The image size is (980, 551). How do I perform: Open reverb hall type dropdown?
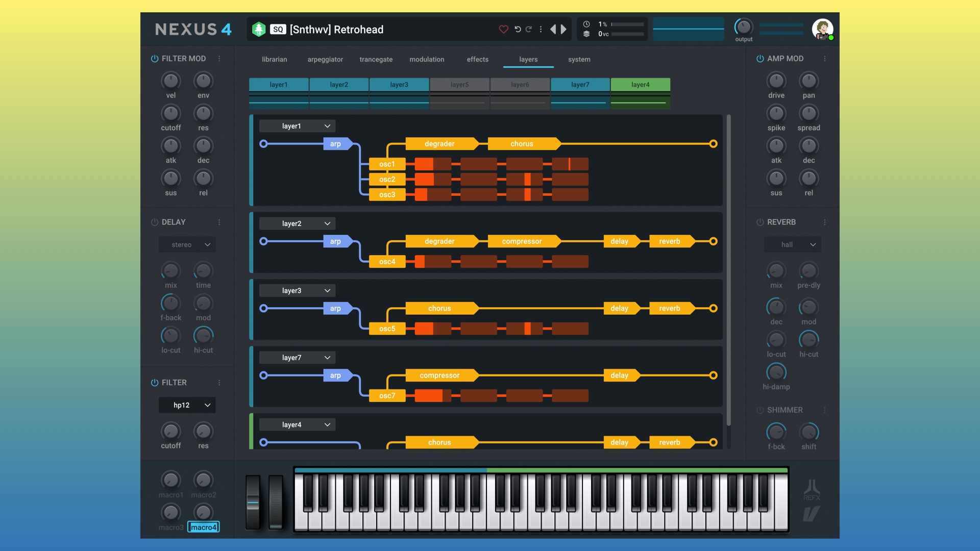(793, 245)
